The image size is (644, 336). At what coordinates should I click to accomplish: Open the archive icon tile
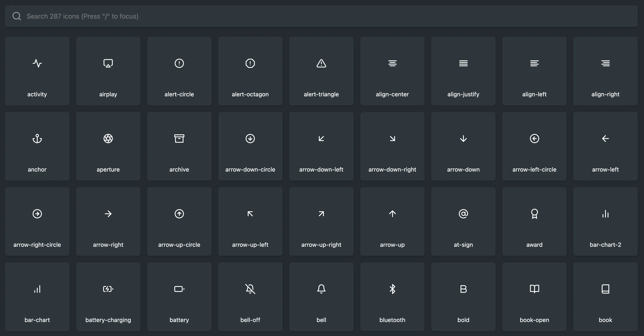tap(179, 146)
